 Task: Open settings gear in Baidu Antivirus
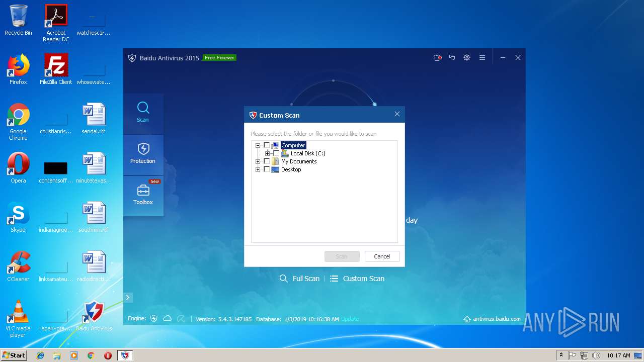[x=467, y=58]
